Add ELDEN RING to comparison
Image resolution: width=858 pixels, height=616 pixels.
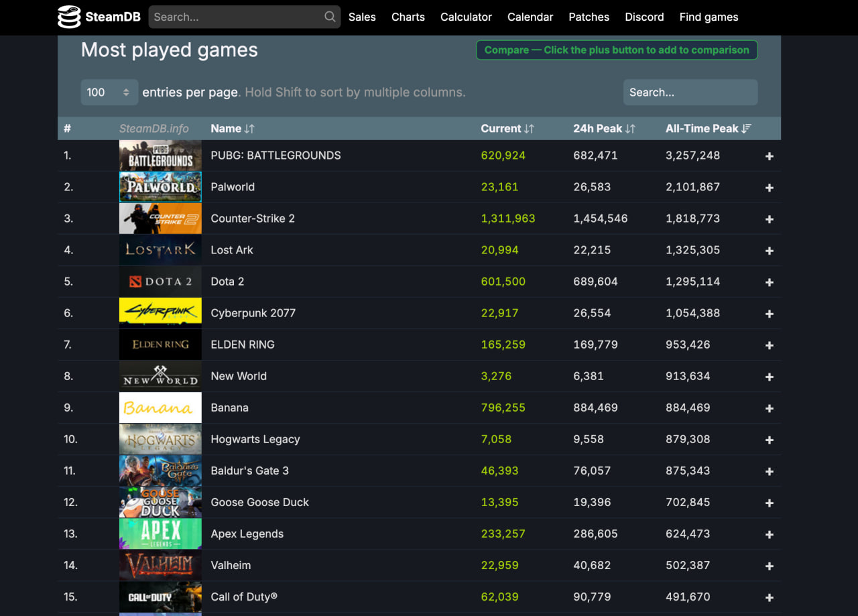(770, 345)
